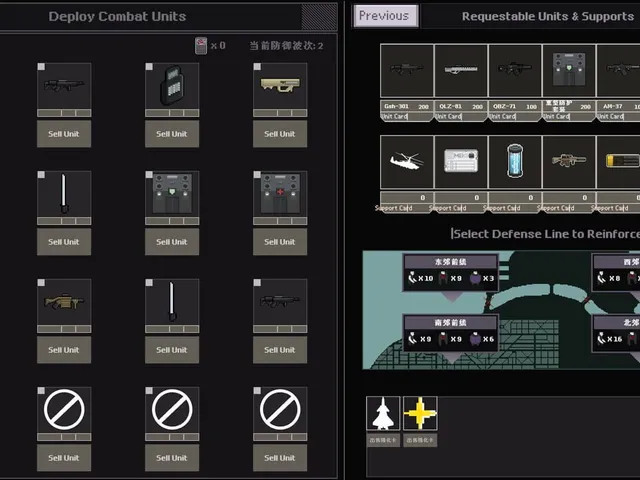This screenshot has width=640, height=480.
Task: Tick the checkbox on the top-row black rifle unit
Action: [41, 67]
